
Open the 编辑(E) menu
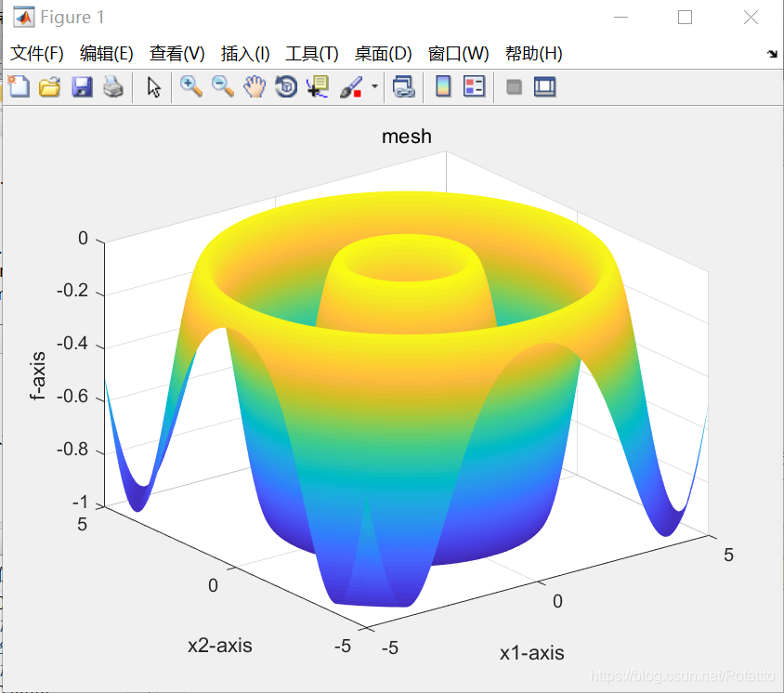(107, 54)
